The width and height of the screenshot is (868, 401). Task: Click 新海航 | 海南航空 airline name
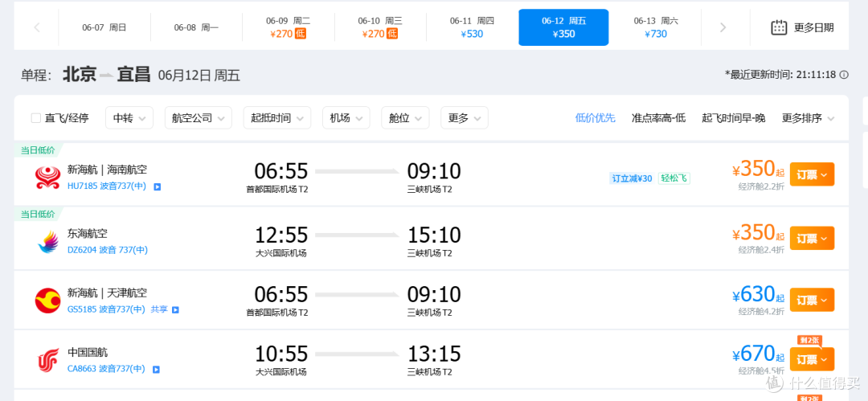point(107,170)
